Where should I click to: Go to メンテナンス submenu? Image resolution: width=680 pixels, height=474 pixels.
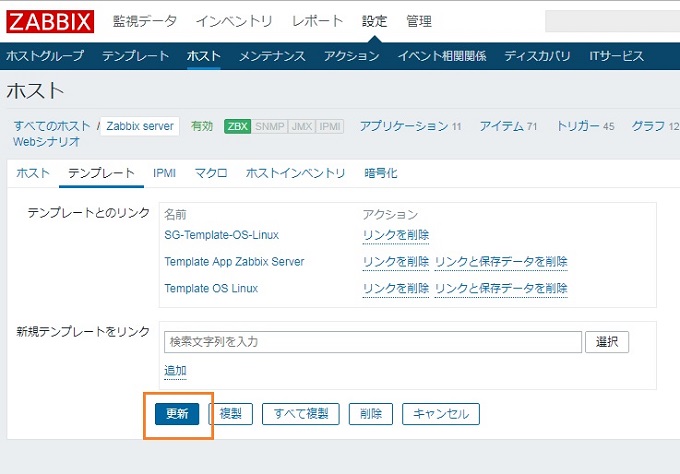point(272,56)
